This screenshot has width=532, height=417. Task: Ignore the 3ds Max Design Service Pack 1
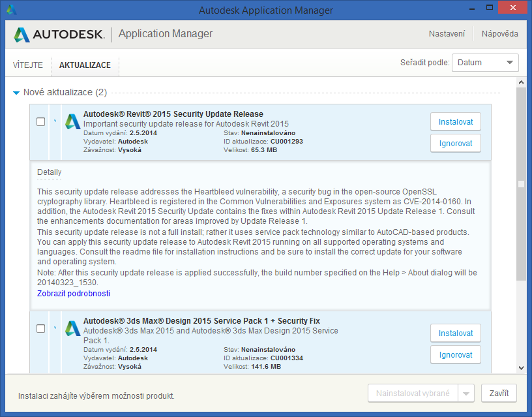(456, 355)
